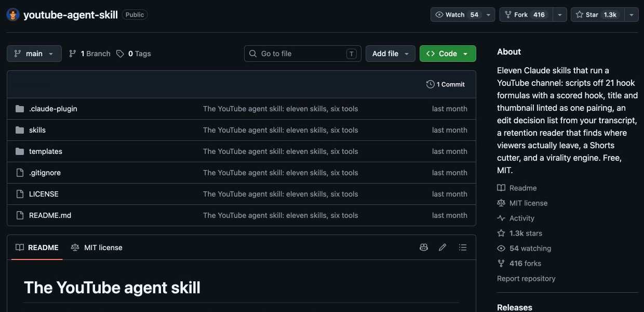Image resolution: width=644 pixels, height=312 pixels.
Task: Click the skills folder icon
Action: click(20, 130)
